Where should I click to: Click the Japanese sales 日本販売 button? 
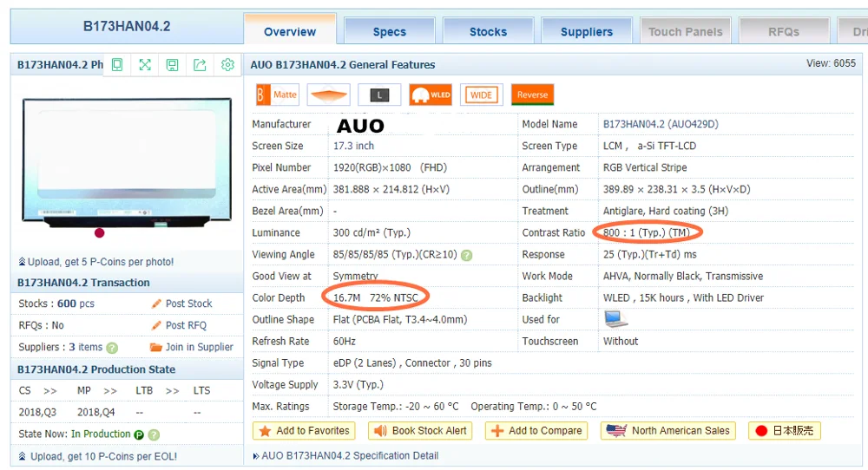[x=785, y=431]
